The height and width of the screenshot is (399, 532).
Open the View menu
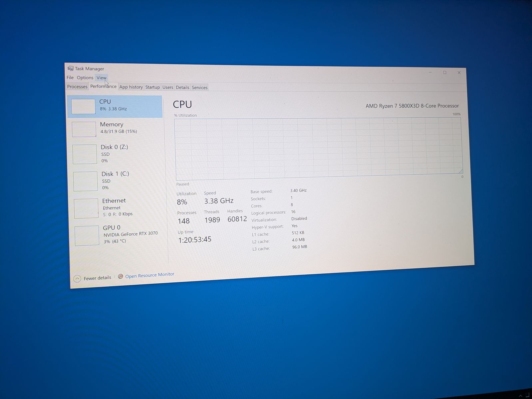(x=102, y=78)
